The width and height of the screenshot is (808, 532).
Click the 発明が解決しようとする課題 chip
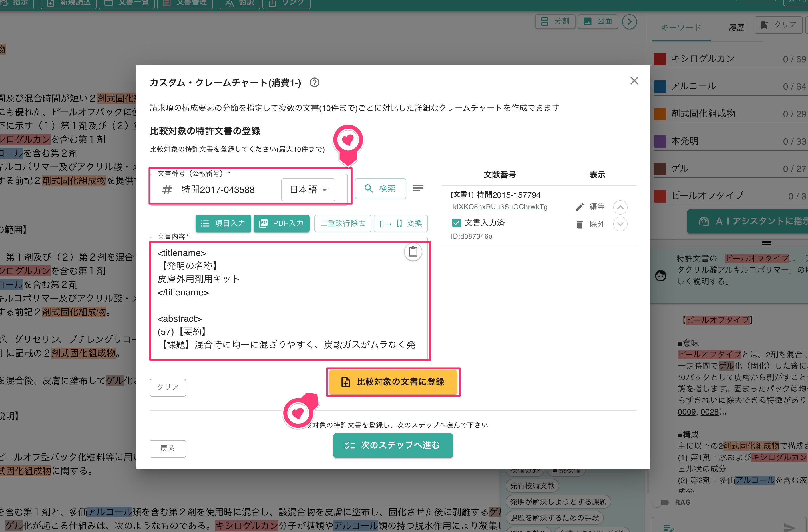(558, 502)
